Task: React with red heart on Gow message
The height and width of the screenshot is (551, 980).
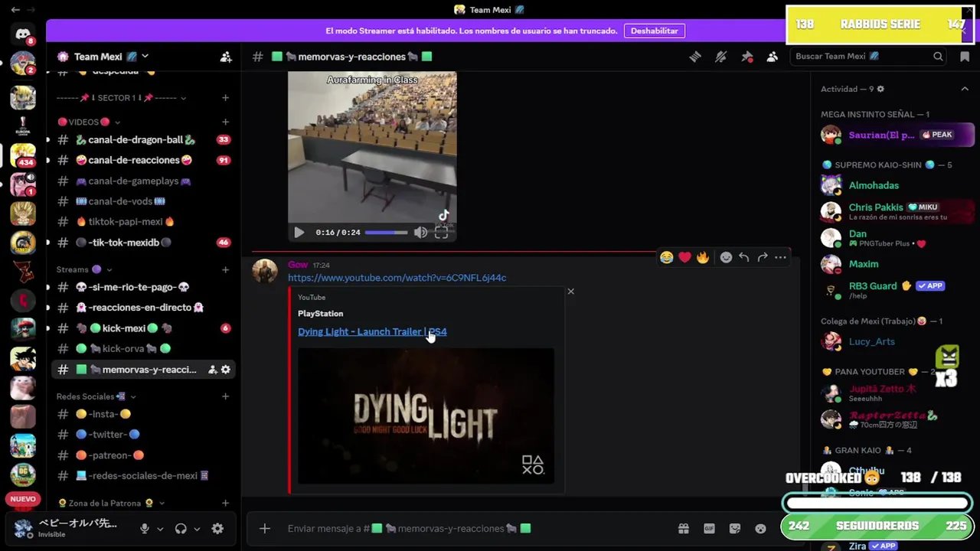Action: tap(684, 258)
